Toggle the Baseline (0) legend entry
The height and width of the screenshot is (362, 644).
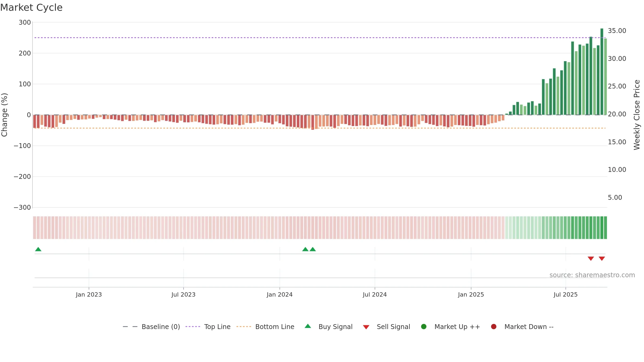pyautogui.click(x=151, y=327)
